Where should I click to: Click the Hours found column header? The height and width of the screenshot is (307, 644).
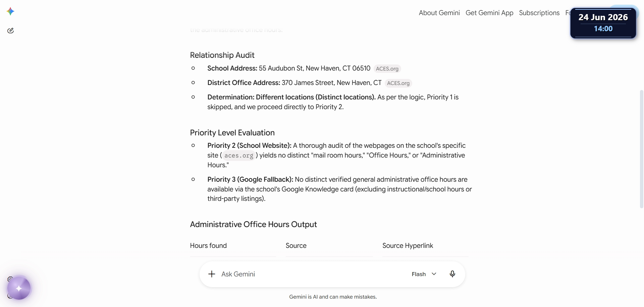point(208,246)
